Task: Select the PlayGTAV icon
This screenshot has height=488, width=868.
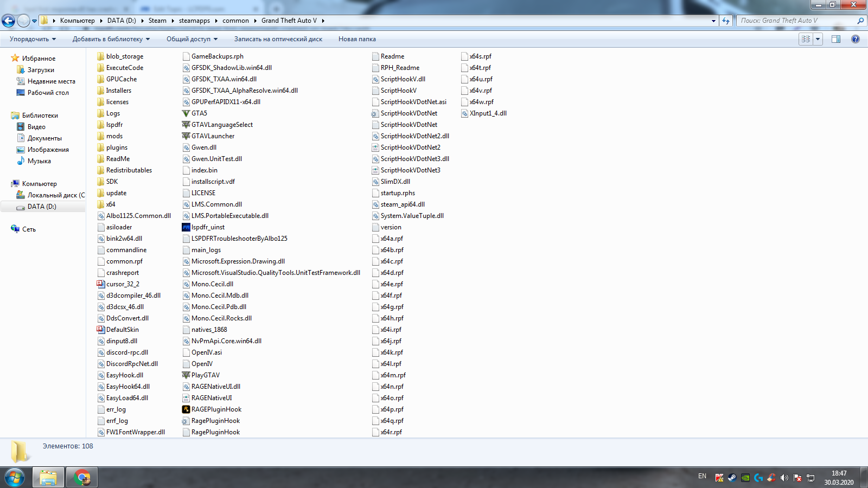Action: (x=186, y=375)
